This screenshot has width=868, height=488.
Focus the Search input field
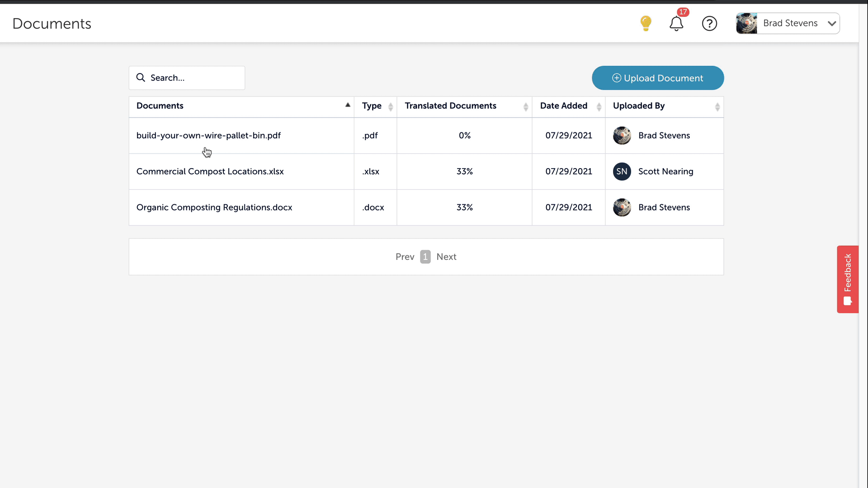(x=194, y=78)
